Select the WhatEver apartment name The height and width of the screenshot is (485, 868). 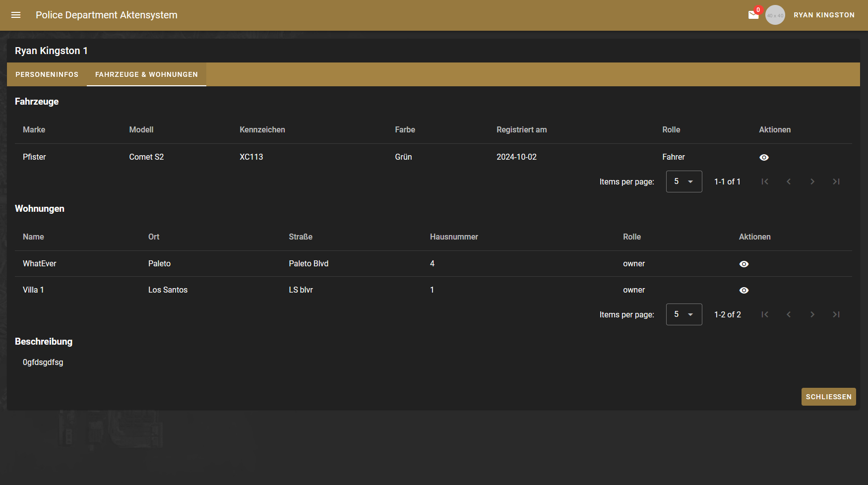[x=40, y=263]
